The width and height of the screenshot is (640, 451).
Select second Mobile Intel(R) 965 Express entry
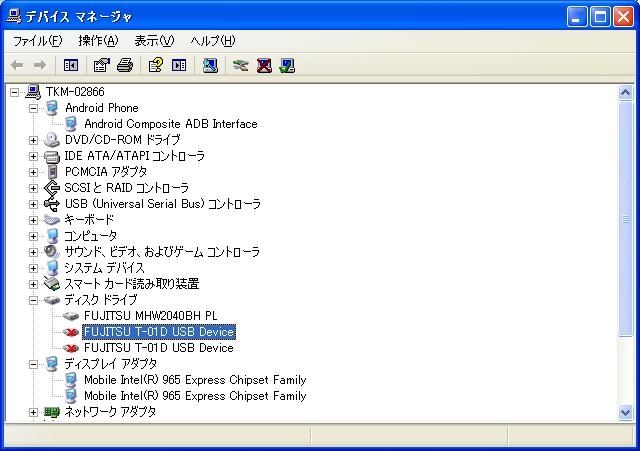[195, 396]
